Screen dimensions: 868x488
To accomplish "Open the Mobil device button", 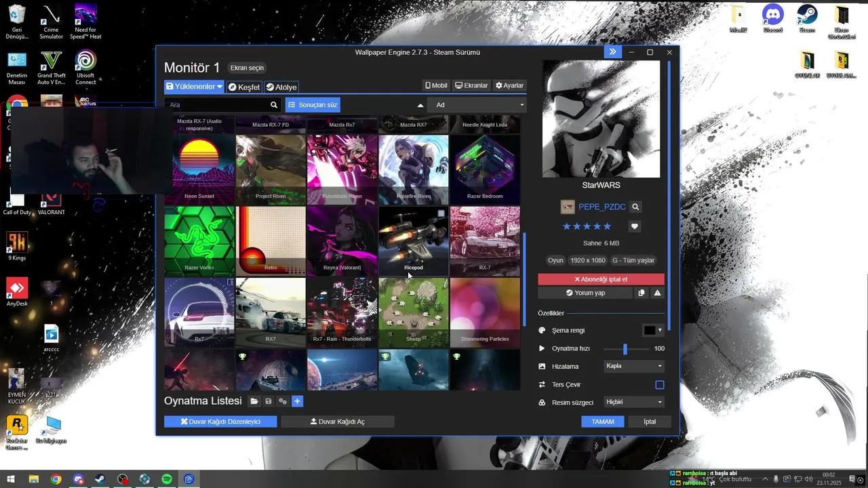I will click(436, 85).
